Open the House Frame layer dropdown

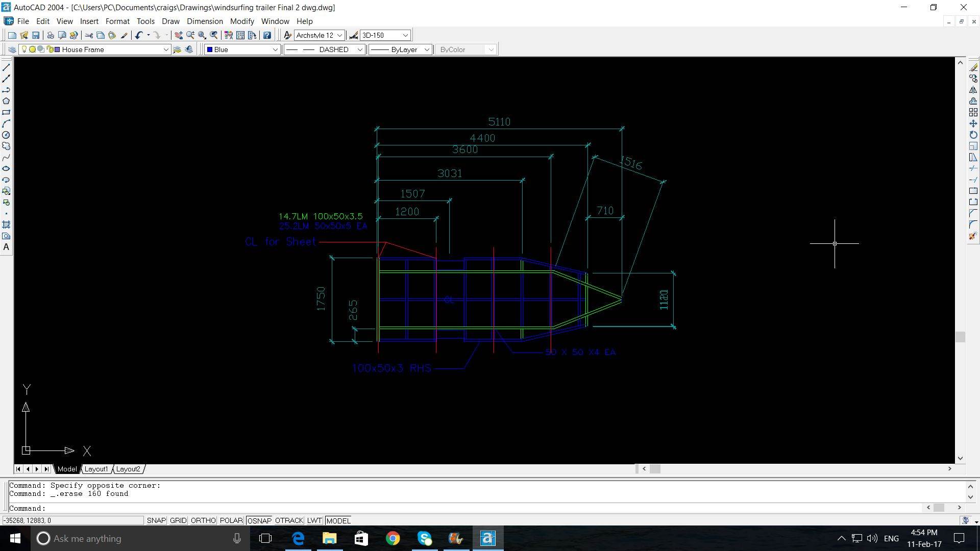coord(165,49)
